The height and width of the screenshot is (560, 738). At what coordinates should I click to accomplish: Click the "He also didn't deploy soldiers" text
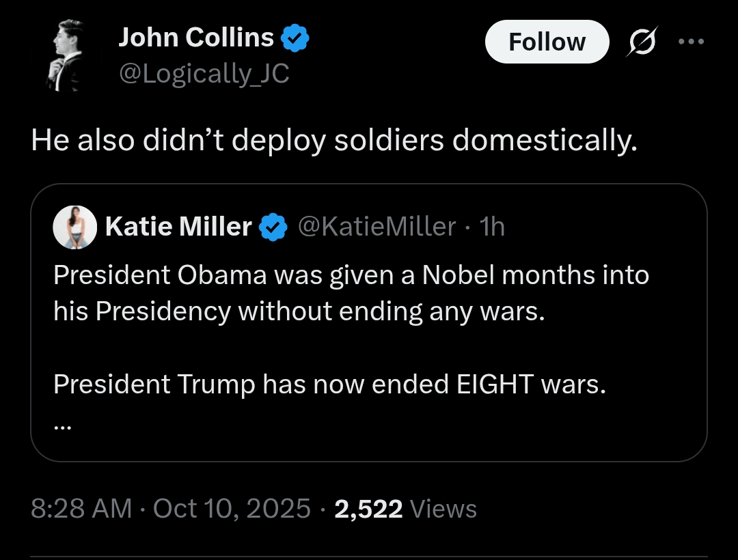(x=334, y=140)
